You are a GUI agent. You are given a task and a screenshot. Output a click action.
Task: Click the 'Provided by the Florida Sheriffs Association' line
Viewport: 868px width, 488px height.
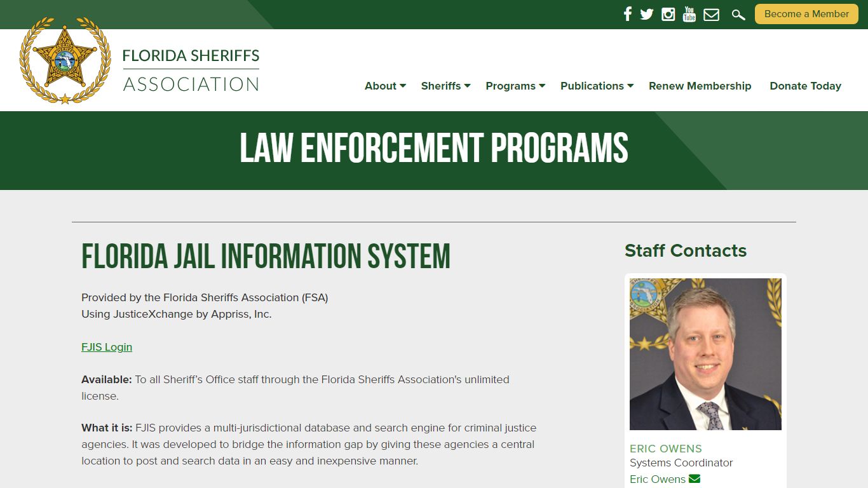pos(205,297)
